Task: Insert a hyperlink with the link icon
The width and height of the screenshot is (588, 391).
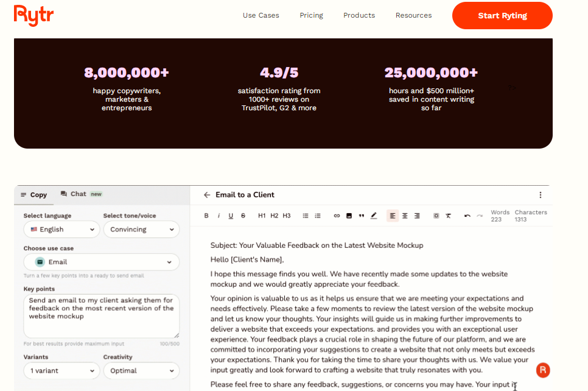Action: click(337, 216)
